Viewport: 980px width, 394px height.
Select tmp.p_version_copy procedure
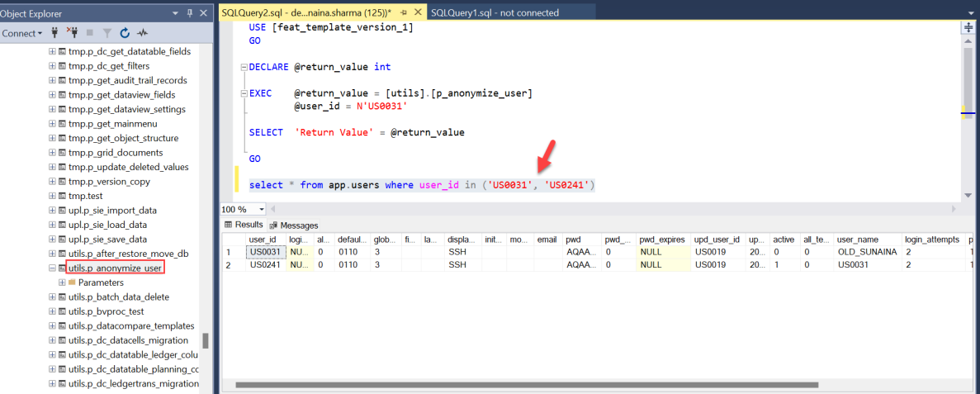pyautogui.click(x=109, y=182)
